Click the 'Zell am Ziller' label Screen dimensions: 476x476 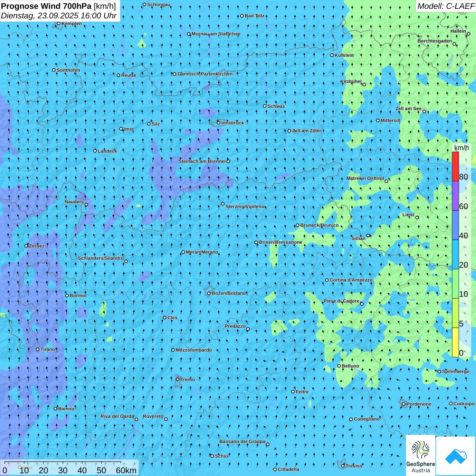click(307, 131)
